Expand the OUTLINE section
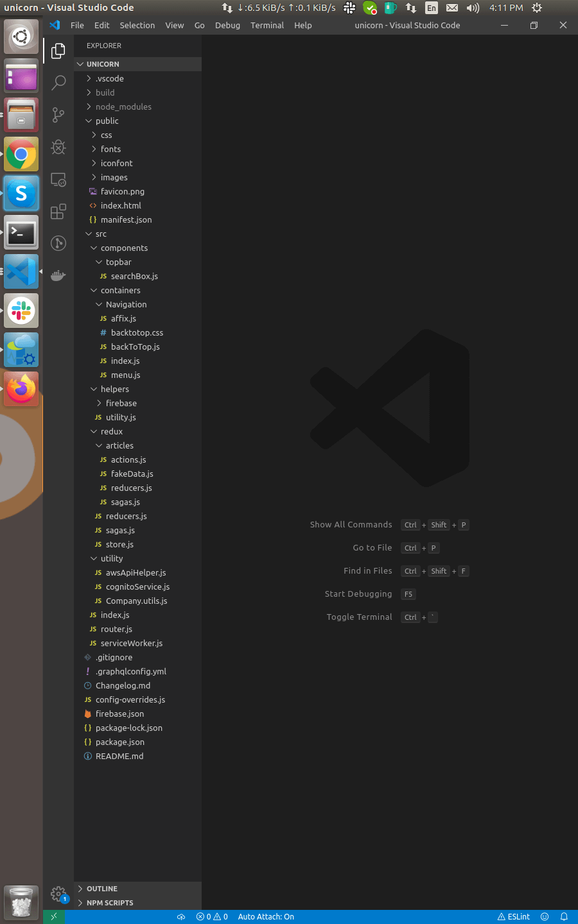This screenshot has width=578, height=924. [x=137, y=889]
